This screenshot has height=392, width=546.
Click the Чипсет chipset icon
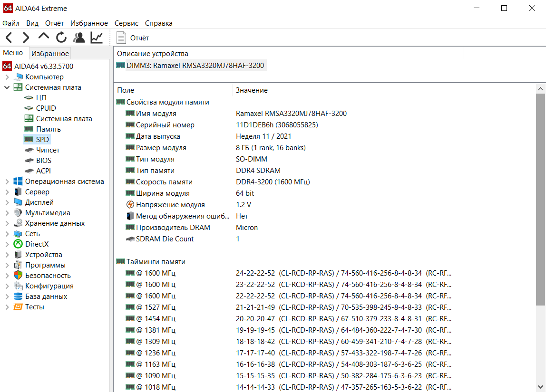pos(29,150)
